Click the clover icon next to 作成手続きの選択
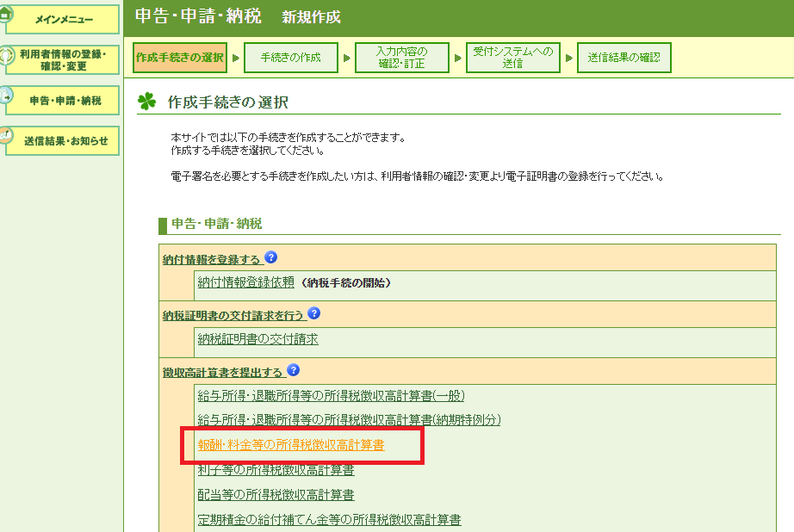794x532 pixels. pos(147,102)
